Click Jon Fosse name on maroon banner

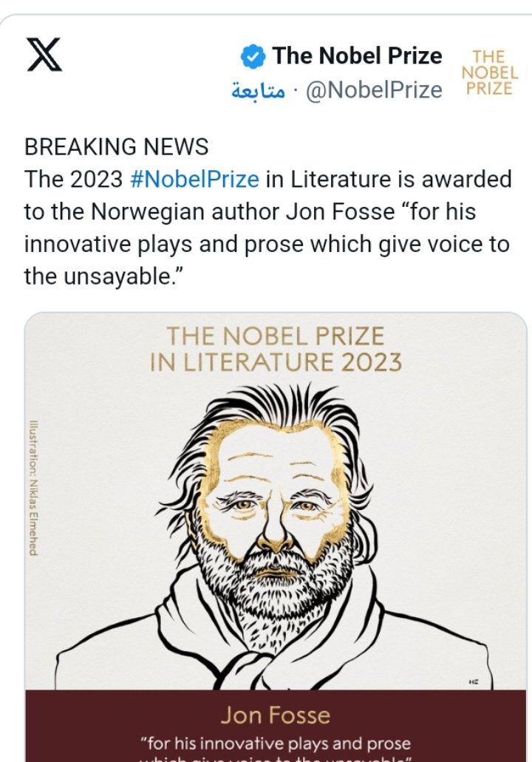click(x=275, y=715)
